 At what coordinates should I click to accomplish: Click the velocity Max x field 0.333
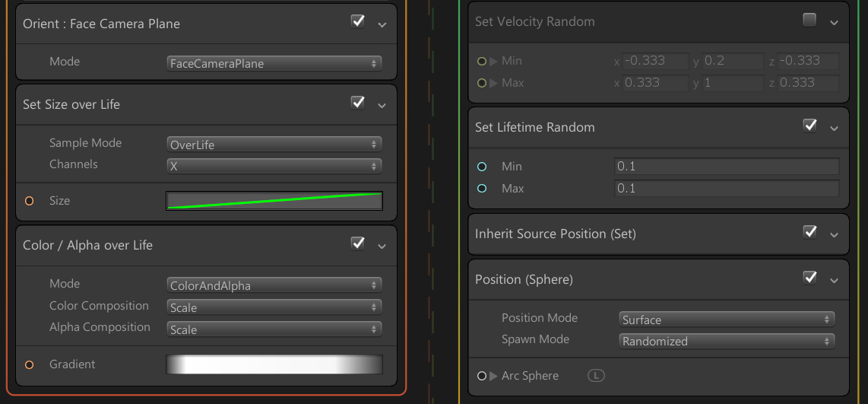point(655,83)
